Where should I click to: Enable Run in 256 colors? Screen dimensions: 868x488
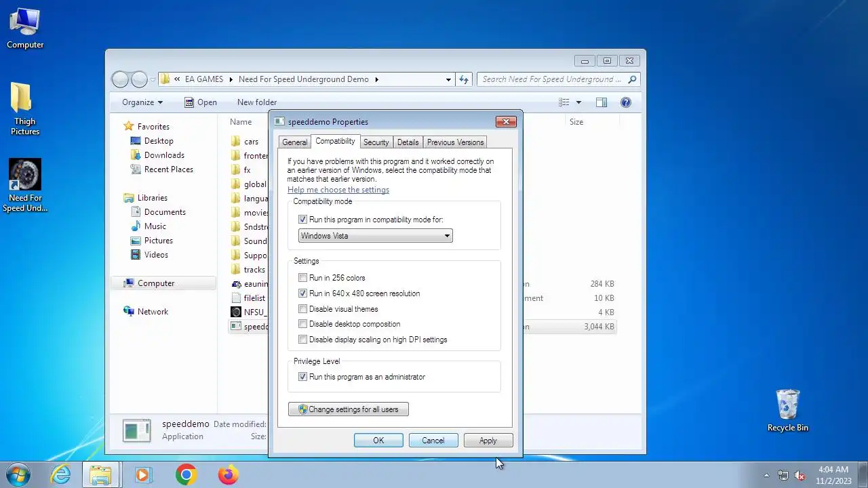click(302, 278)
